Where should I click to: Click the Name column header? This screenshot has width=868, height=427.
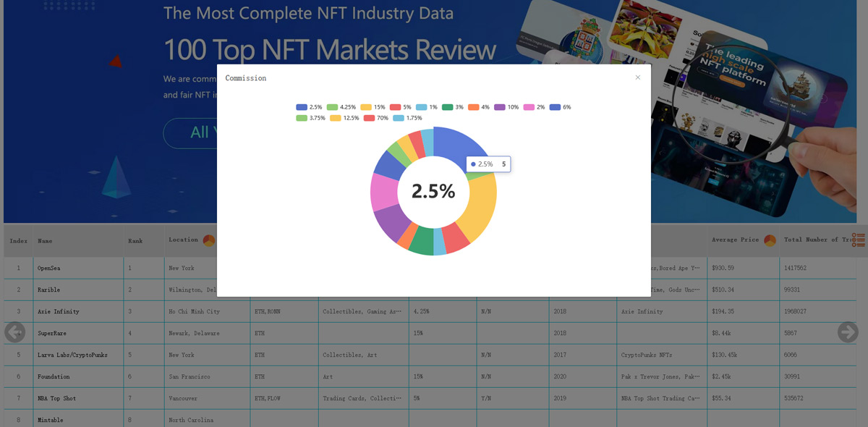tap(45, 240)
